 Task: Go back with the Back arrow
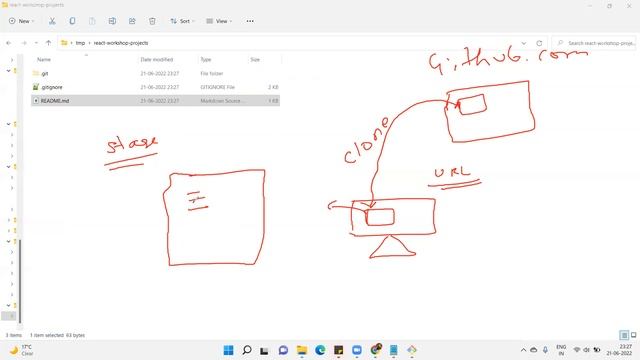9,43
